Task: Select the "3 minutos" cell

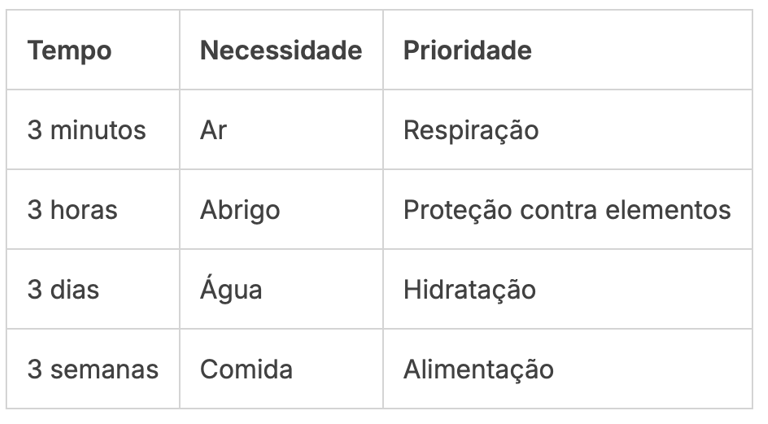Action: [86, 130]
